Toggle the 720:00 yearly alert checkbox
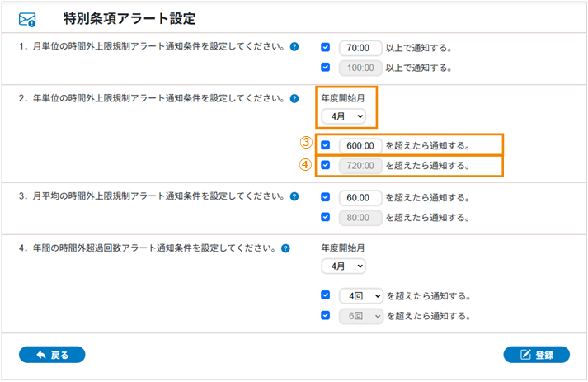Screen dimensions: 588x382 coord(326,165)
